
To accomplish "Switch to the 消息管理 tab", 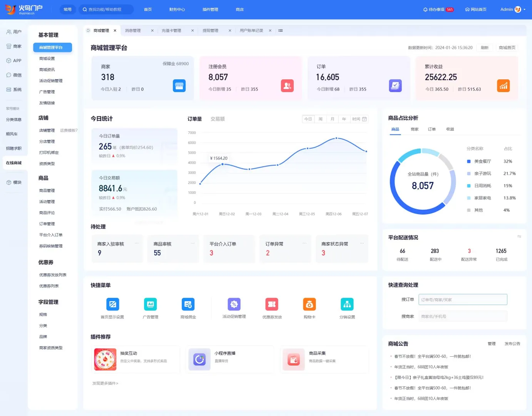I will [133, 30].
